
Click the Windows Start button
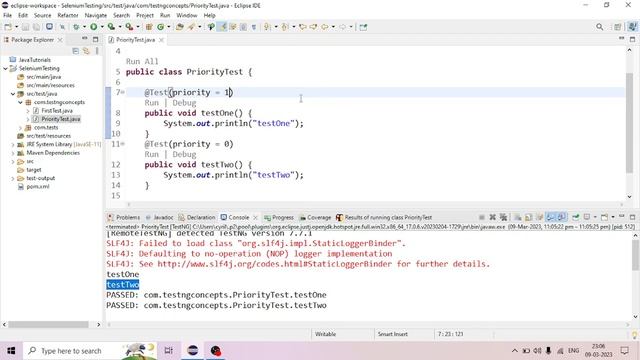click(11, 351)
